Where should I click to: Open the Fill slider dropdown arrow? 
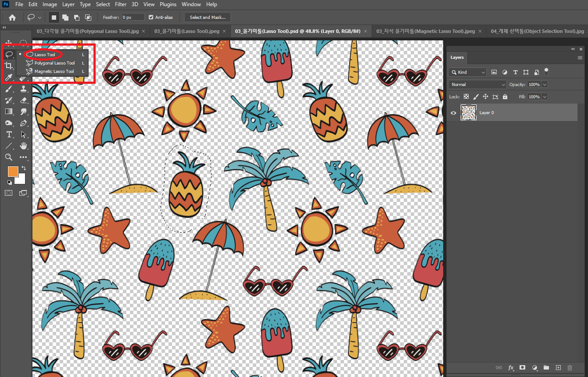[x=545, y=97]
